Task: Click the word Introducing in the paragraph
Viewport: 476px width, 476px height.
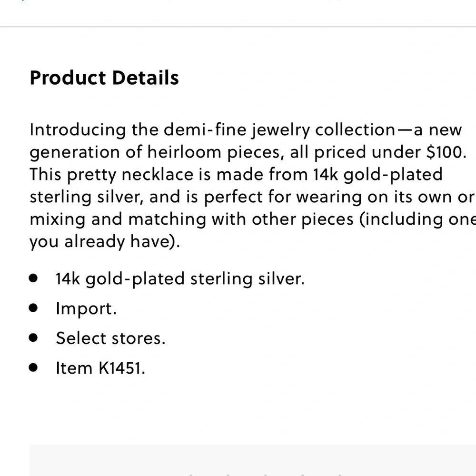Action: (78, 130)
